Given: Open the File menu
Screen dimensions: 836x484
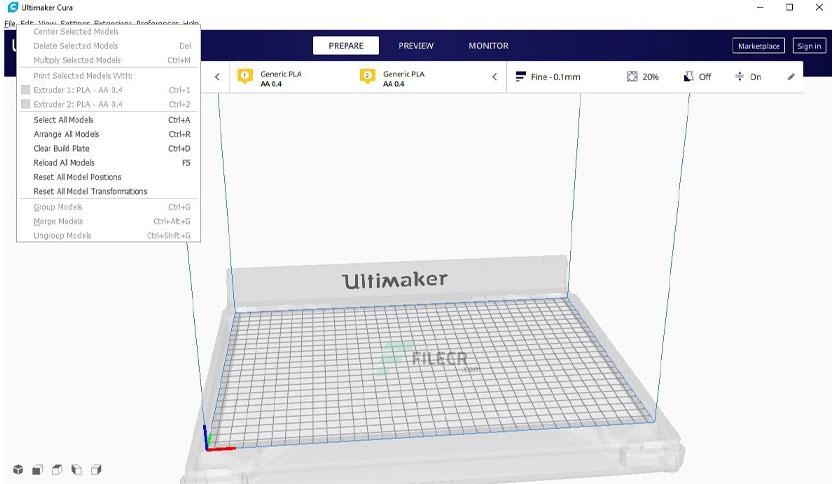Looking at the screenshot, I should pos(10,23).
